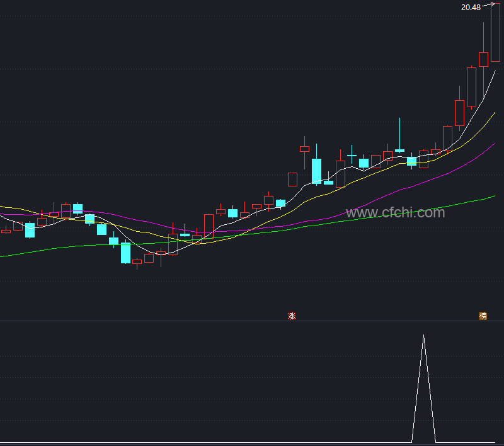The height and width of the screenshot is (446, 504).
Task: Click the largest cyan candlestick at the chart low
Action: coord(125,253)
